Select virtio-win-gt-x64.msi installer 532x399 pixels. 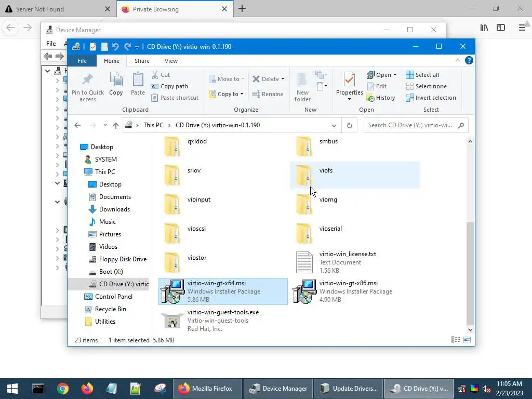(222, 291)
